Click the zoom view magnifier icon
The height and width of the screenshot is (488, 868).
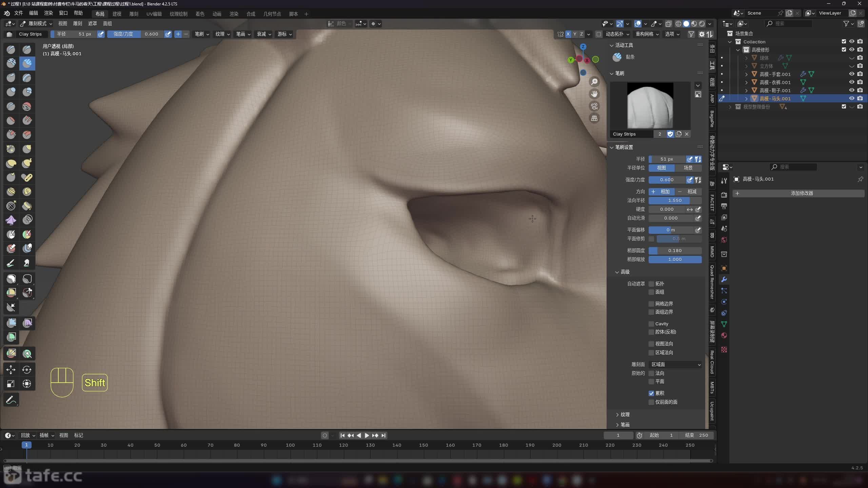coord(594,82)
